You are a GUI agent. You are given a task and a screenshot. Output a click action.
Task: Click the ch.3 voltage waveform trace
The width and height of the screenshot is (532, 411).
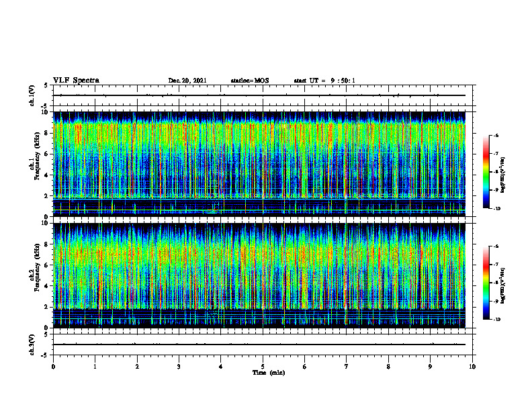tap(259, 345)
